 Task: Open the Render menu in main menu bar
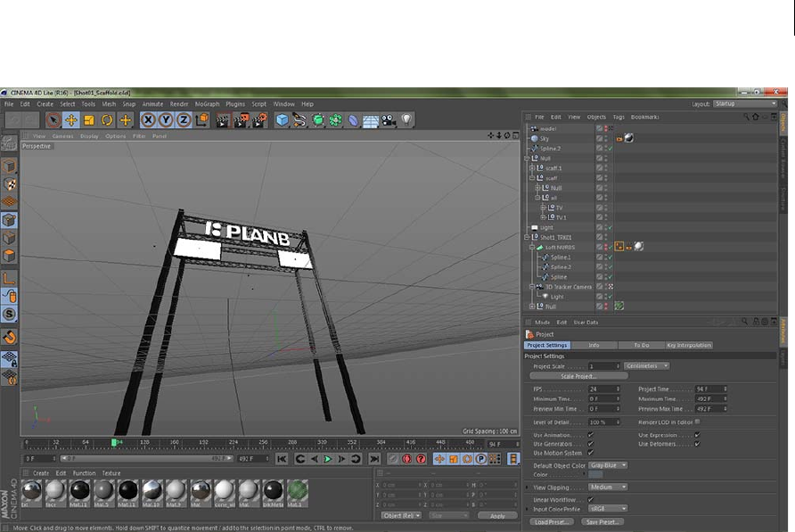(x=179, y=104)
